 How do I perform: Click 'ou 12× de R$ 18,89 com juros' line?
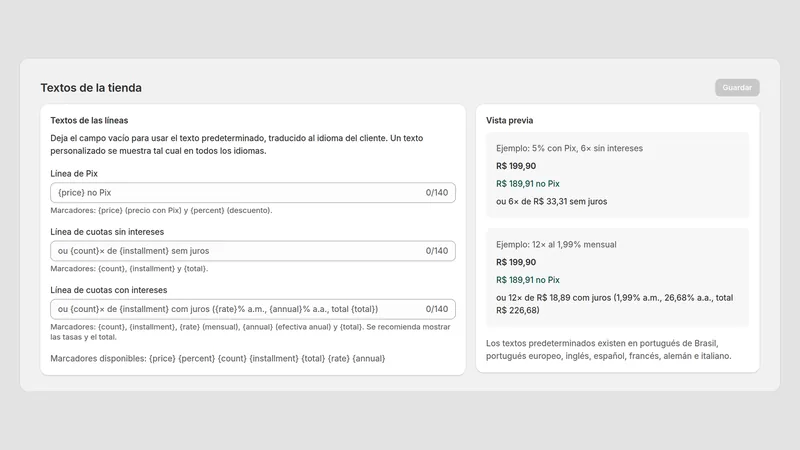[x=615, y=304]
